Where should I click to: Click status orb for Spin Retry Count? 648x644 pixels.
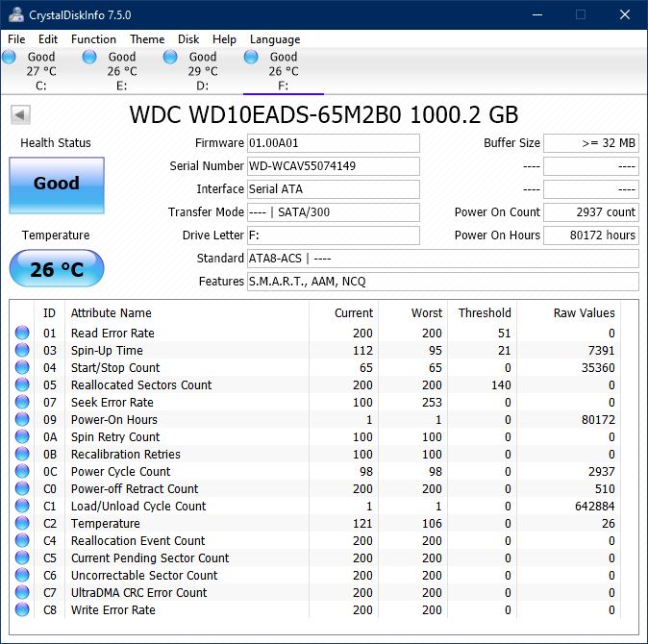[x=22, y=436]
